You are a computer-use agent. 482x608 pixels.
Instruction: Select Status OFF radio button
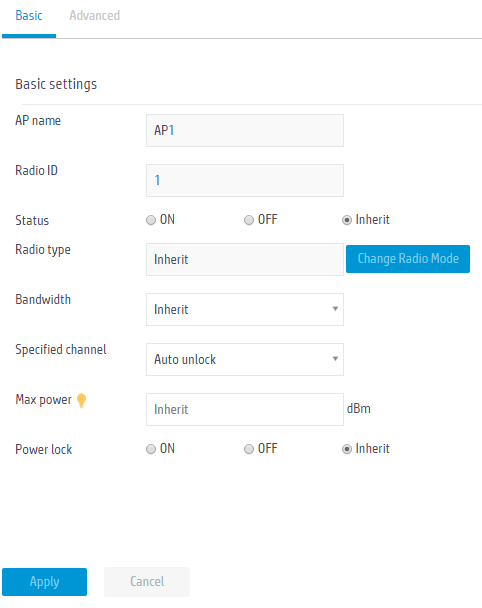coord(249,220)
